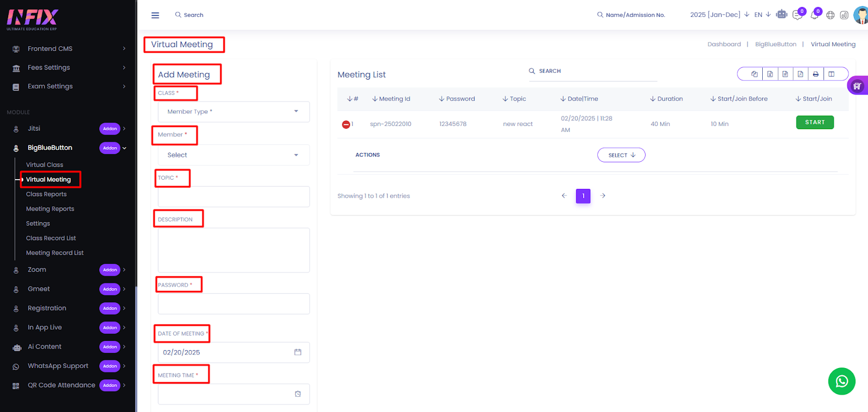Open the WhatsApp Support module
Screen dimensions: 868x412
tap(68, 366)
